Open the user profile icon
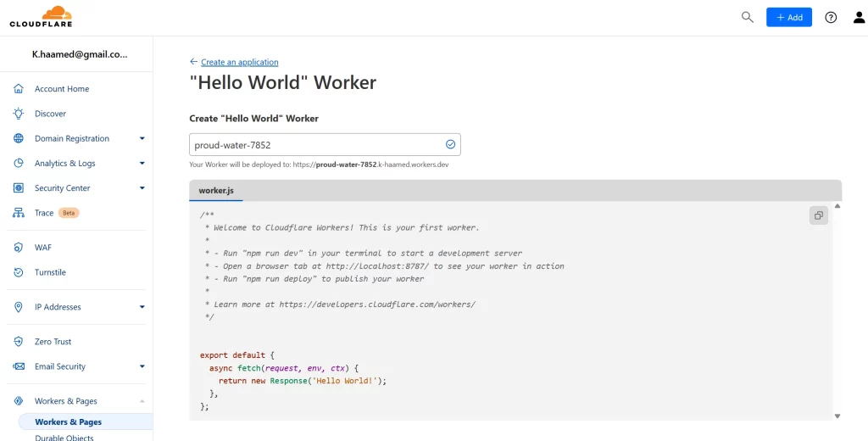868x441 pixels. (859, 17)
